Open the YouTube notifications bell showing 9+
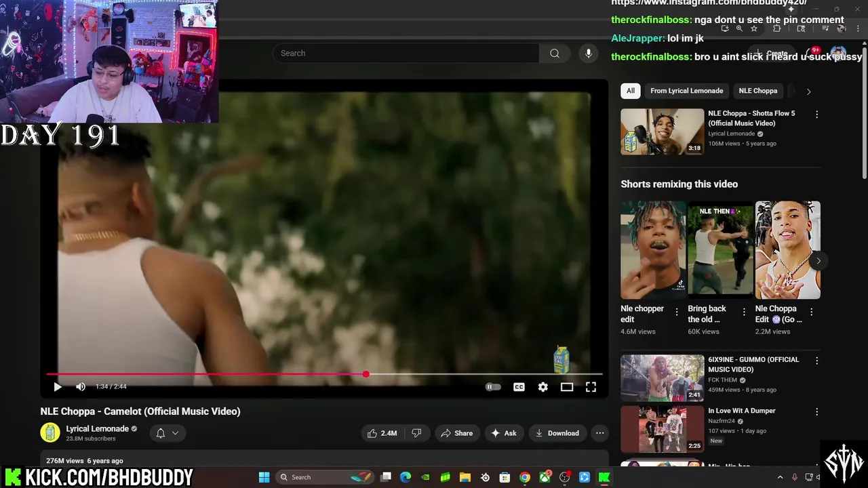The height and width of the screenshot is (488, 868). pos(812,53)
